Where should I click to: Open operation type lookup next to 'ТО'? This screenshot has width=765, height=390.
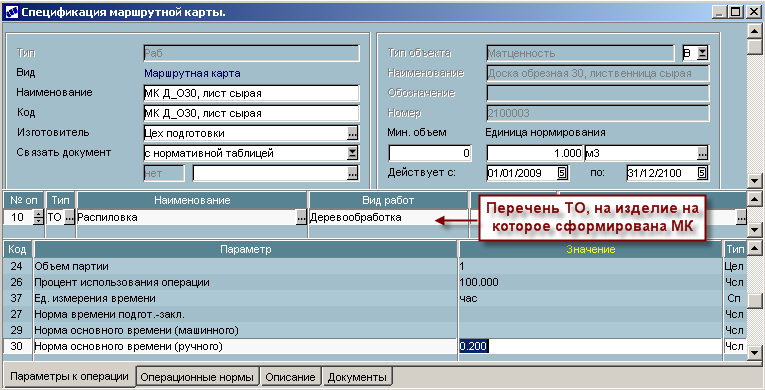point(69,218)
